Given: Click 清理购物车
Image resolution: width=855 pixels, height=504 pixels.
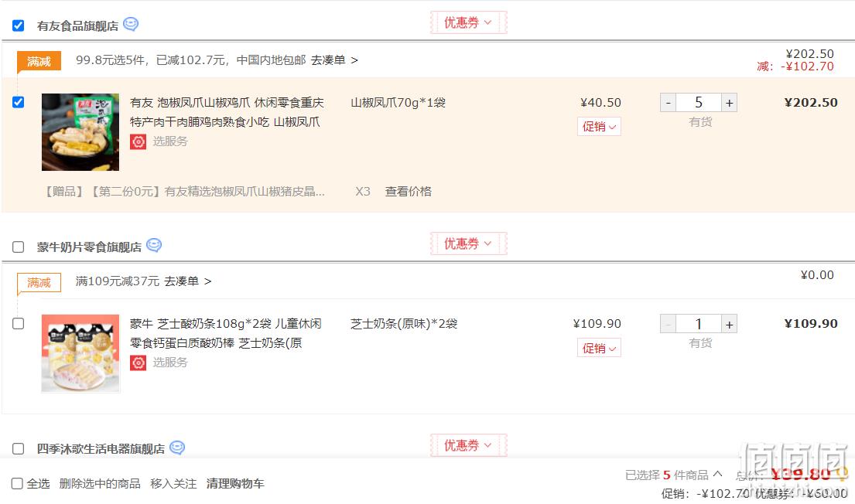Looking at the screenshot, I should pos(235,484).
